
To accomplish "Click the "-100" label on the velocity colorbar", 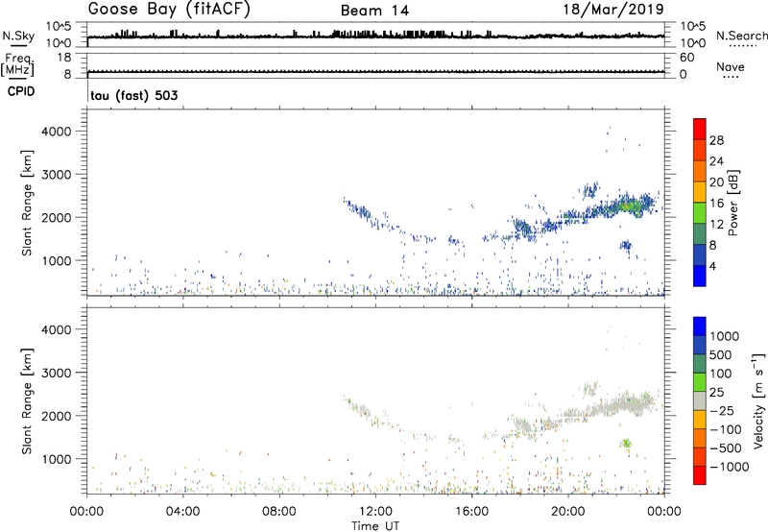I will [x=726, y=429].
